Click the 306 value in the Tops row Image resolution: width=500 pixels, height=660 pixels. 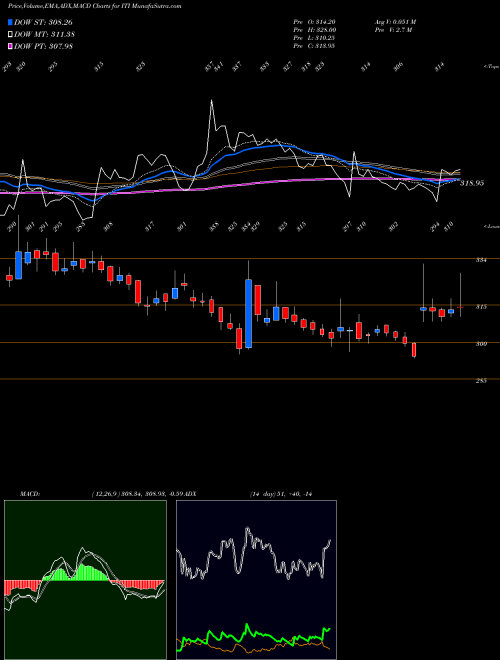(398, 66)
